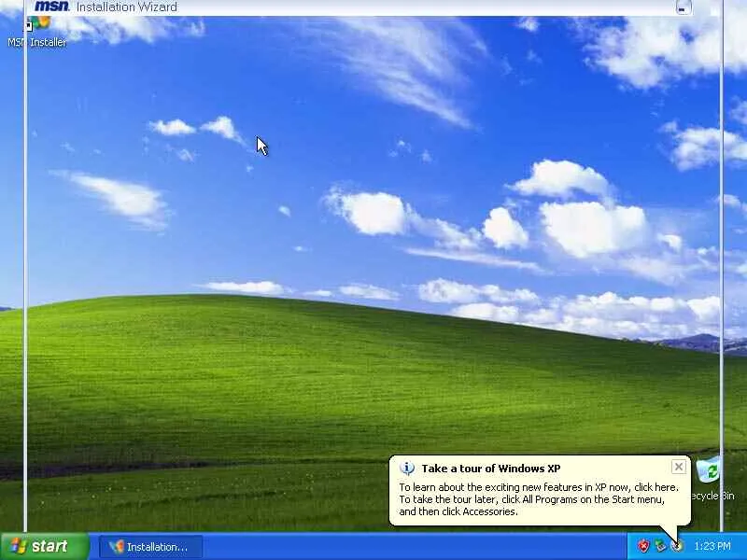Click the msn logo in title bar
The image size is (747, 560).
[52, 7]
